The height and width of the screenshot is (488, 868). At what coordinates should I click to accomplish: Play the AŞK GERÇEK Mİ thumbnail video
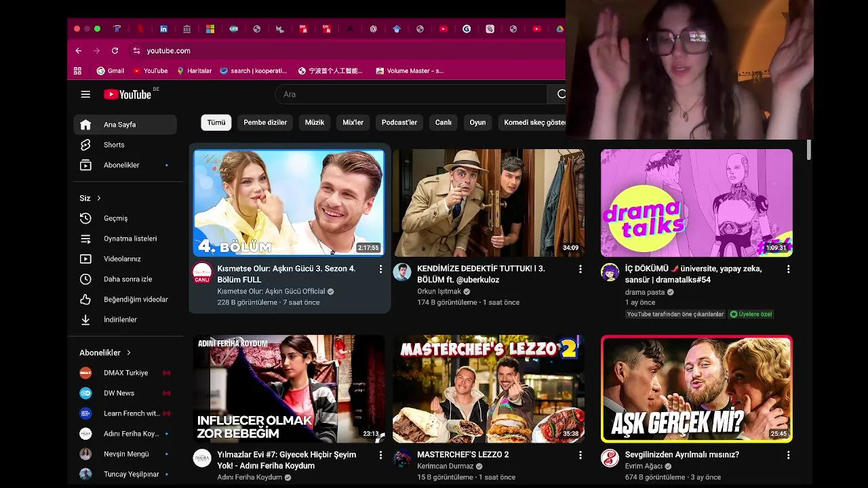pos(696,389)
